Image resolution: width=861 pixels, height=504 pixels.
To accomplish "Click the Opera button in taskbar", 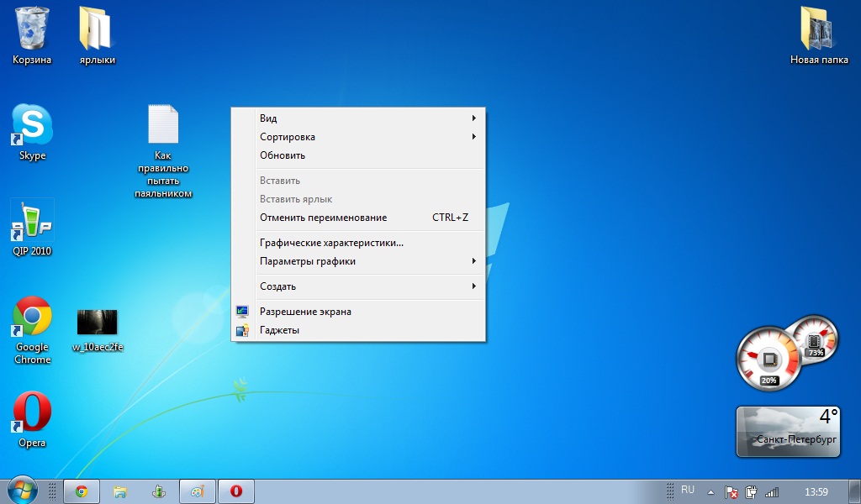I will pos(236,491).
